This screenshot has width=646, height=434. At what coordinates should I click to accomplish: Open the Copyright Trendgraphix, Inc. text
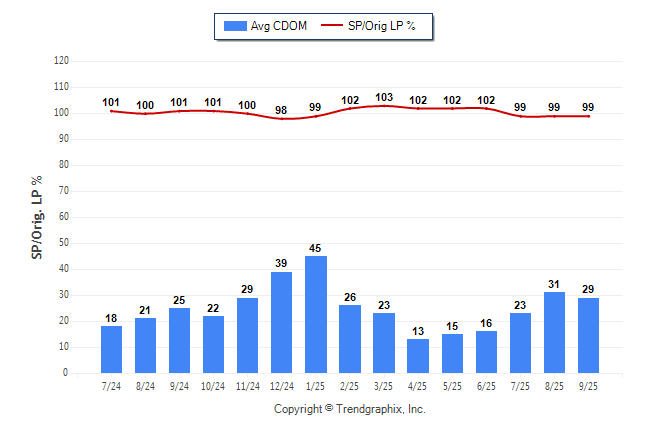(350, 409)
